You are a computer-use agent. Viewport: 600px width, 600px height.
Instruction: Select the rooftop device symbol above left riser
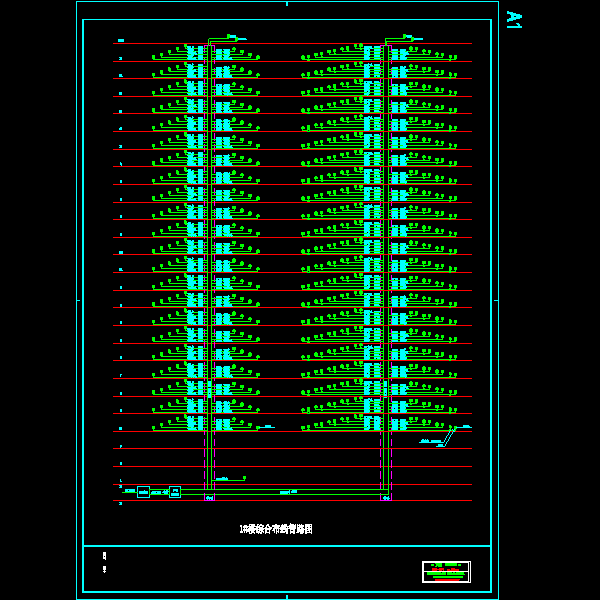click(x=232, y=37)
